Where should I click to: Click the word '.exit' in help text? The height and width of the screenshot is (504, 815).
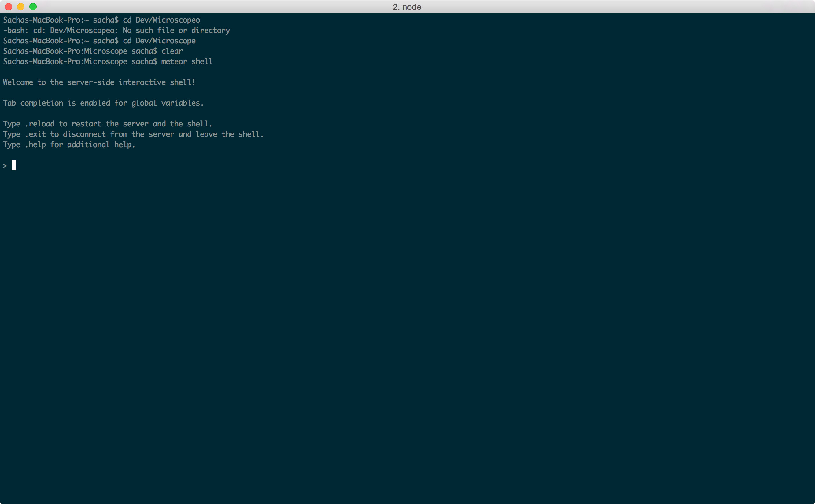pos(35,134)
